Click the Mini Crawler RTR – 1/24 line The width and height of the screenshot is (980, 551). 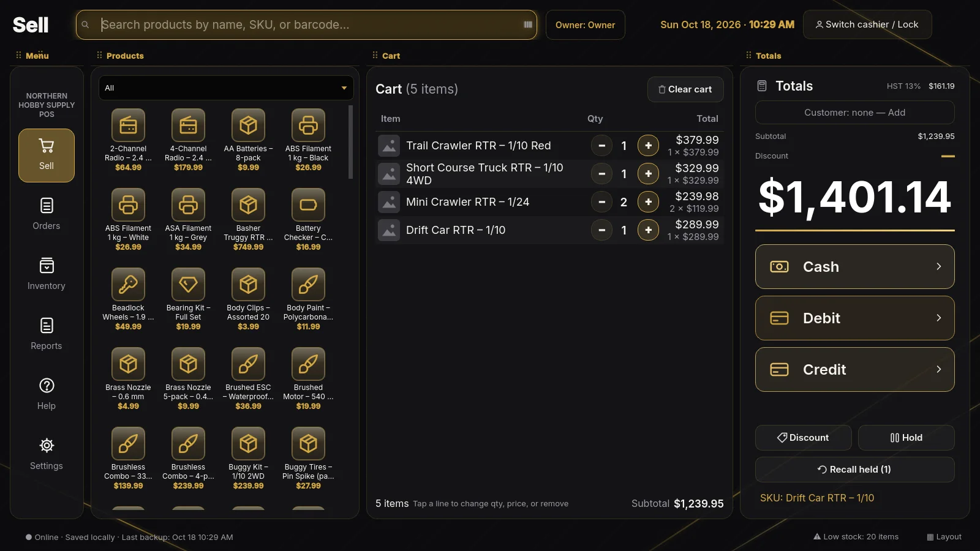pos(549,202)
